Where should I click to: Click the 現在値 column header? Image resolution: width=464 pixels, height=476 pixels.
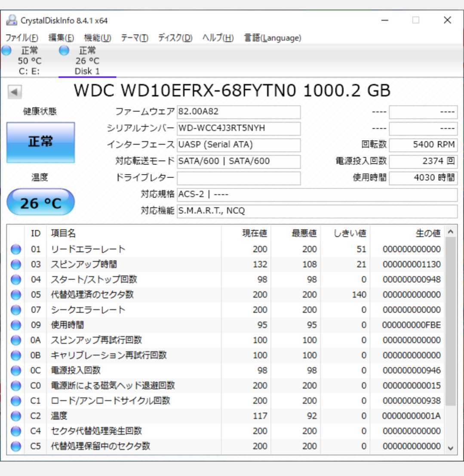point(246,233)
